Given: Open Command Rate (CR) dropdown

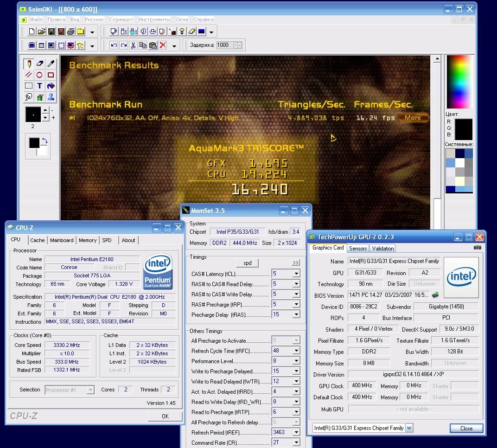Looking at the screenshot, I should coord(296,442).
